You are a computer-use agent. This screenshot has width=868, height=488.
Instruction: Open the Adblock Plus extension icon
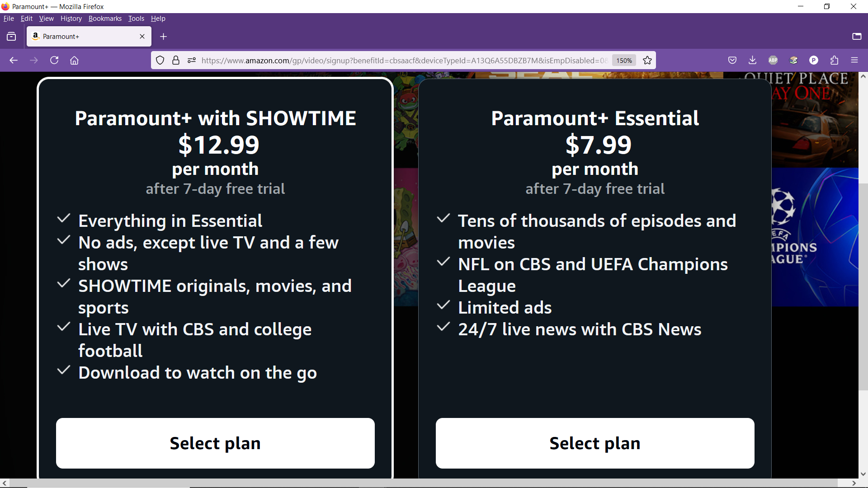coord(773,60)
